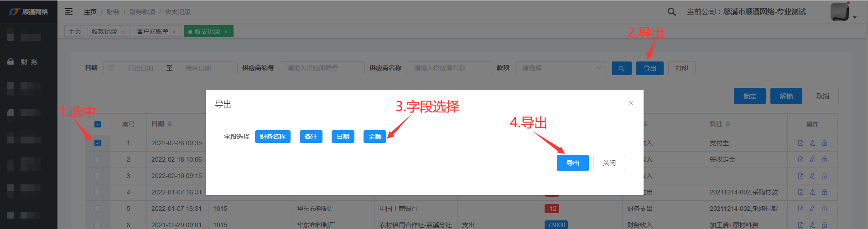The height and width of the screenshot is (229, 868).
Task: Uncheck the row 1 checkbox
Action: pos(98,143)
